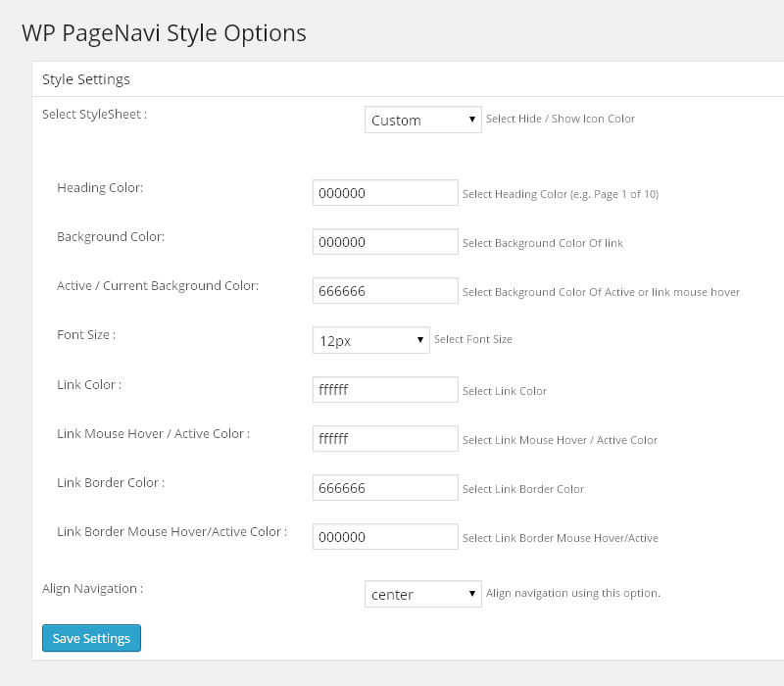Open the Select StyleSheet dropdown showing Custom

point(422,120)
